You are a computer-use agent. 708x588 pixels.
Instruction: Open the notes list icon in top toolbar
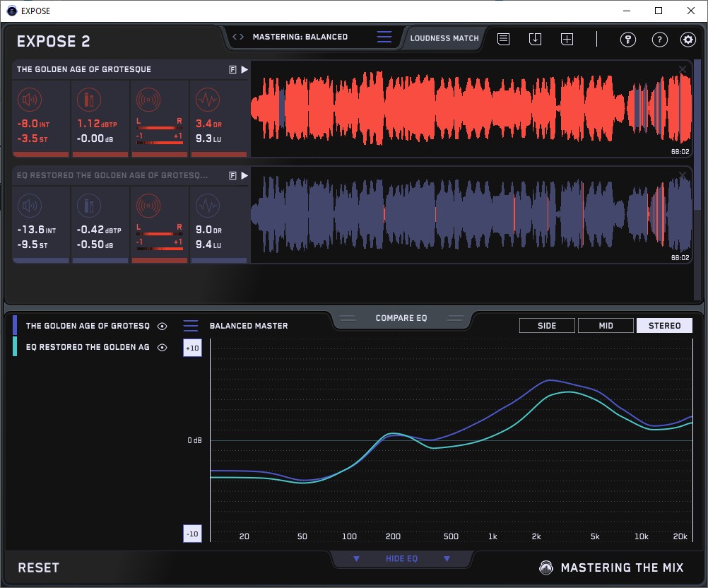click(x=503, y=39)
